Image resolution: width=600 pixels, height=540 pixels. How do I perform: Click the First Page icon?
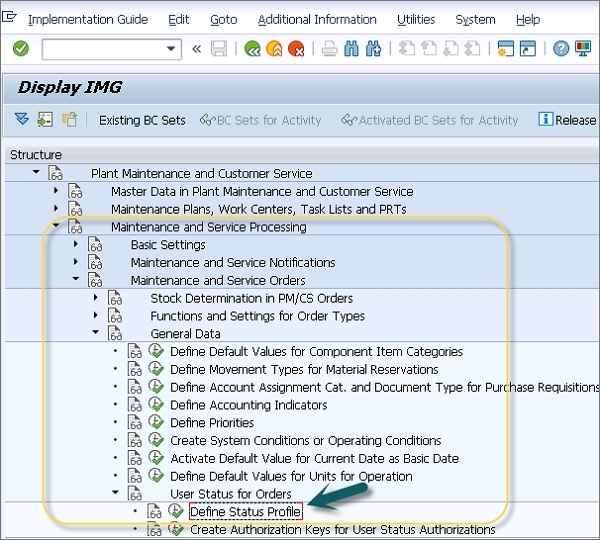(x=406, y=49)
